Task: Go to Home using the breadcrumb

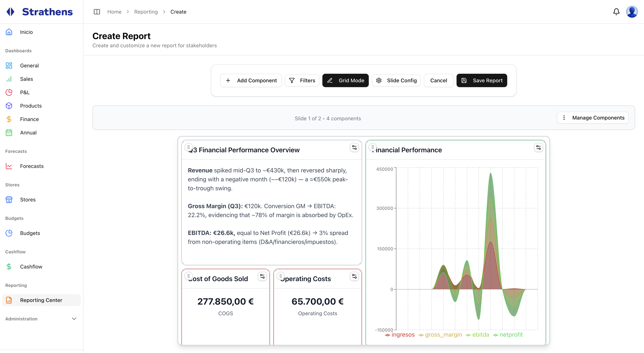Action: 114,12
